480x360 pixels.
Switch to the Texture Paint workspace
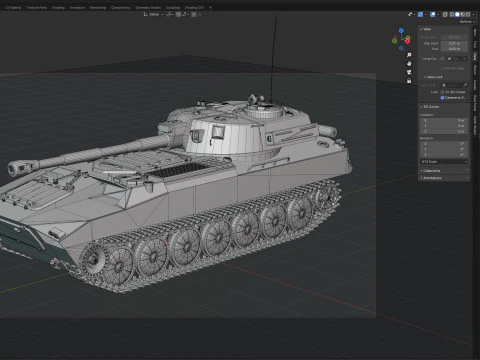point(37,7)
